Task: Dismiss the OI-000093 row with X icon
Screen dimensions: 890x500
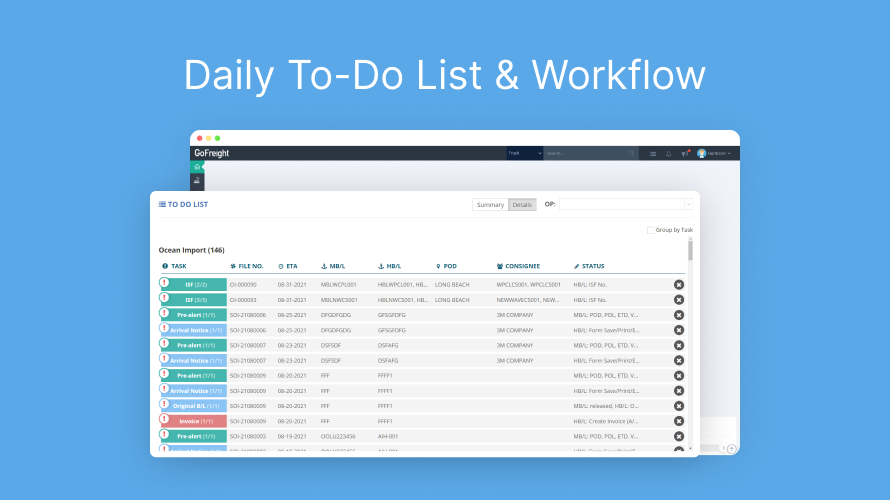Action: coord(679,300)
